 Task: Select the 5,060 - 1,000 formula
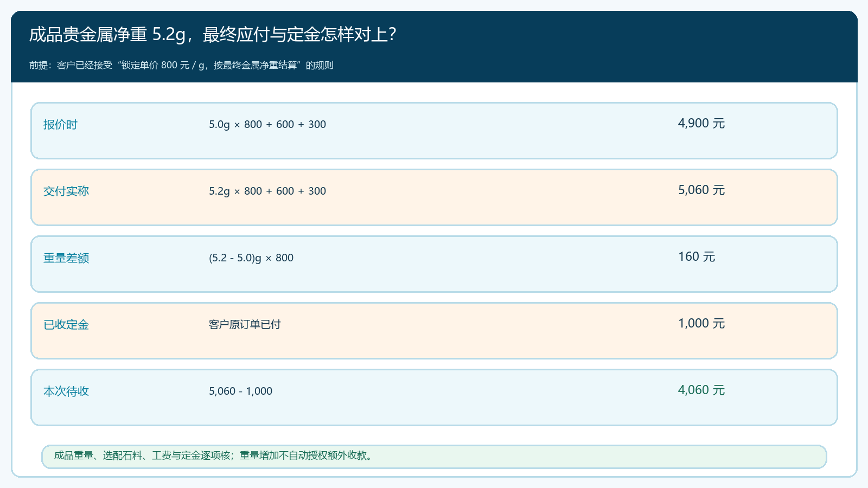tap(240, 391)
